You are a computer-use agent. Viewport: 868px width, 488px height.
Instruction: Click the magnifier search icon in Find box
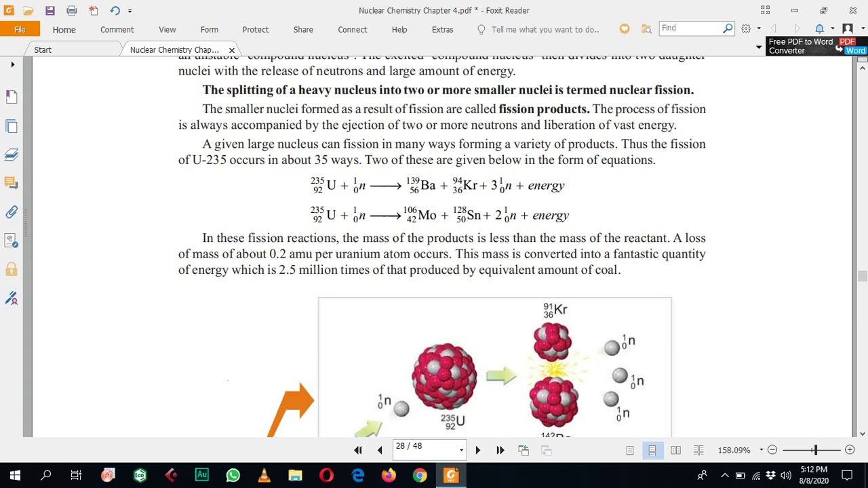click(728, 28)
